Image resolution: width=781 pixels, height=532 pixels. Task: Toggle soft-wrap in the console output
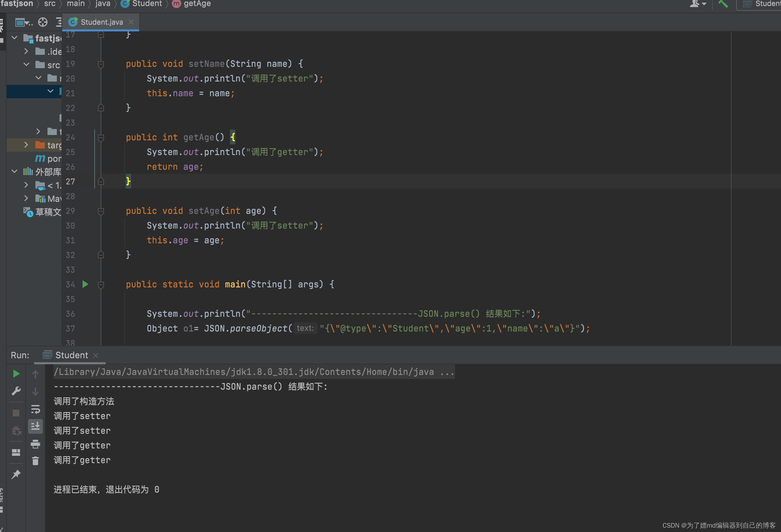click(35, 409)
